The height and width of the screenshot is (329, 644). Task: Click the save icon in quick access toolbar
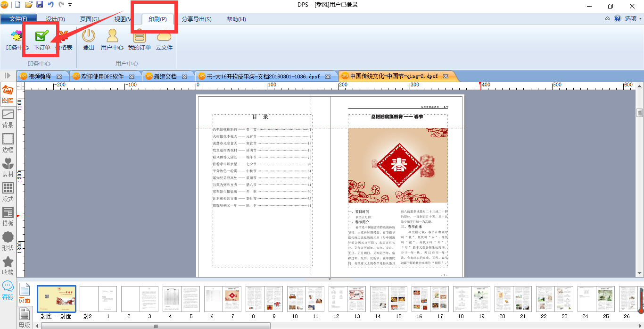click(40, 5)
